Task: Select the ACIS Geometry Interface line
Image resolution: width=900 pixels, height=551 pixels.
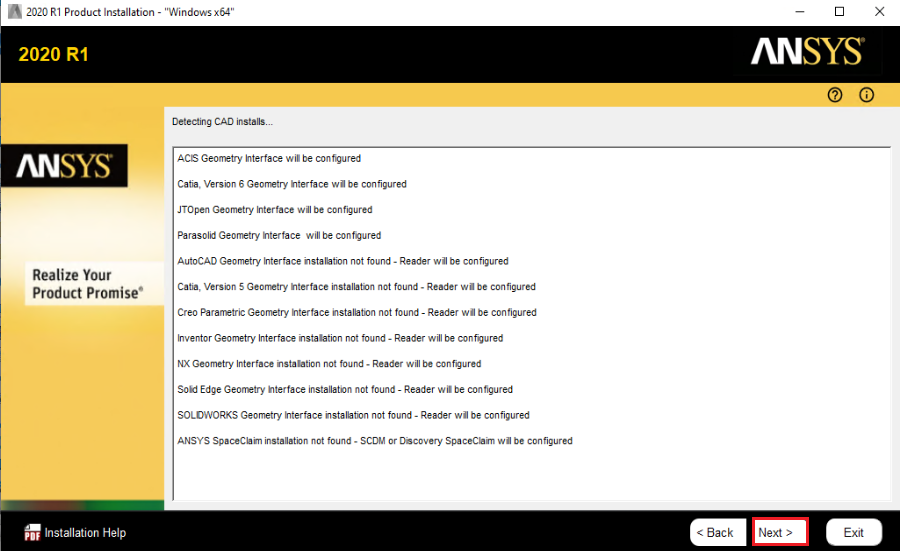Action: click(269, 158)
